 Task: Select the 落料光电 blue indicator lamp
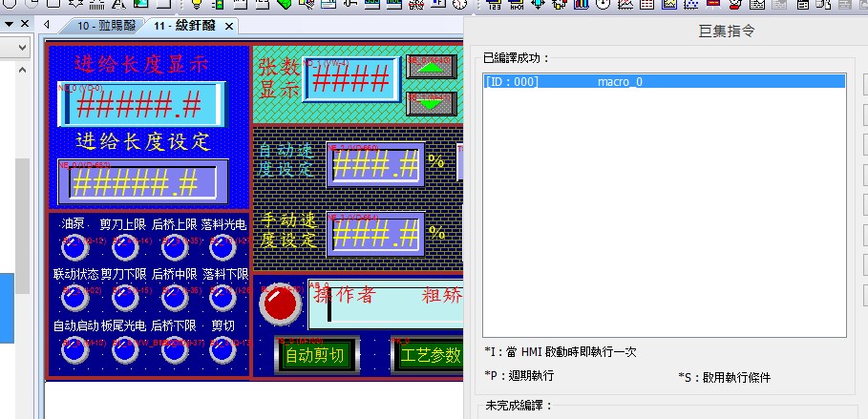coord(223,251)
